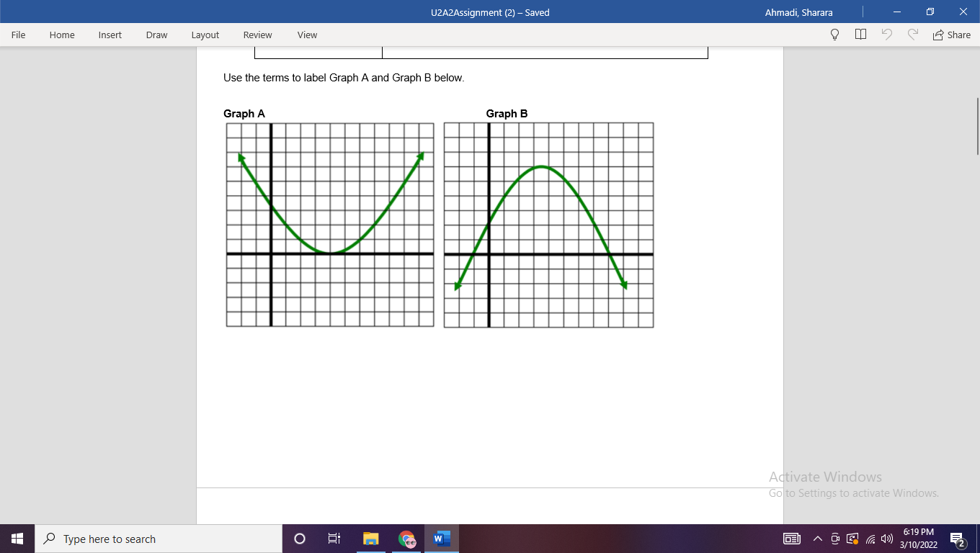The width and height of the screenshot is (980, 553).
Task: Switch to Read mode book icon
Action: tap(860, 35)
